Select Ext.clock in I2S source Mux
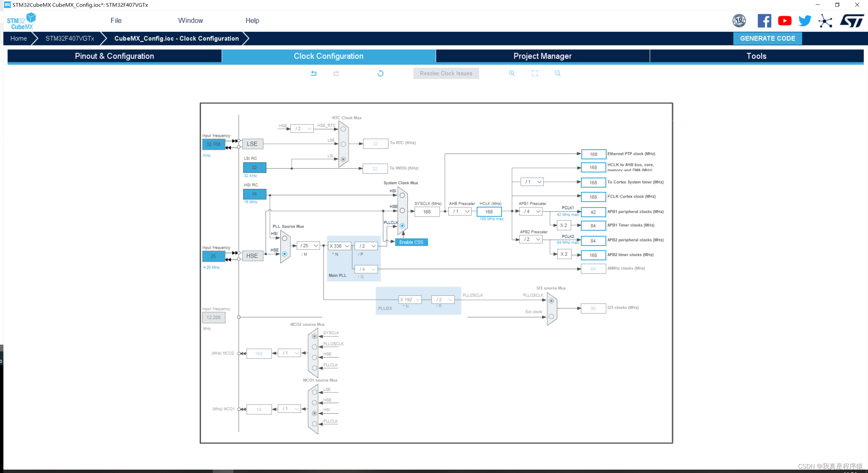This screenshot has height=473, width=868. 551,317
